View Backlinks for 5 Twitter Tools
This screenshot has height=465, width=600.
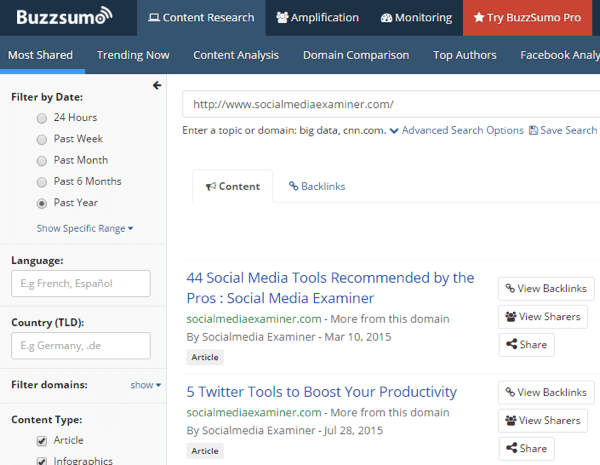click(546, 393)
